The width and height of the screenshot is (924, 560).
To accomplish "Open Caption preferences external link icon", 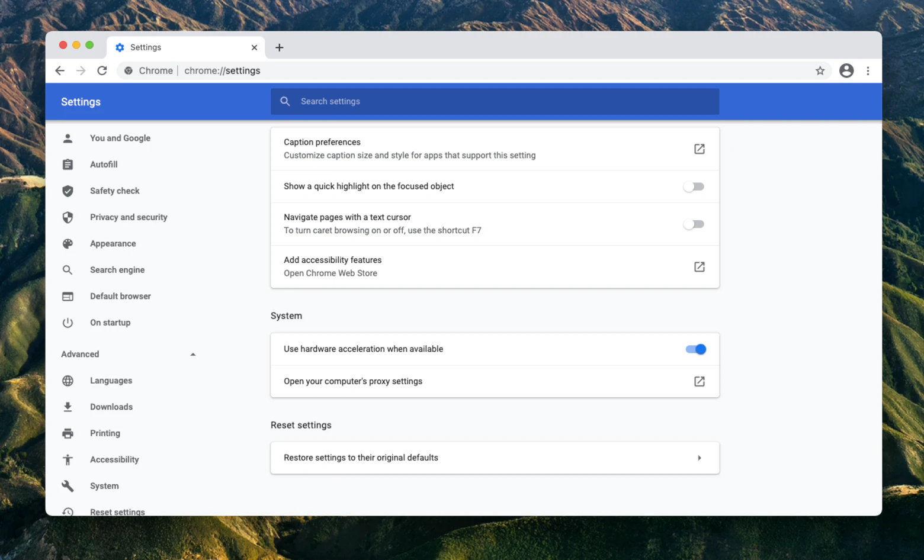I will pos(699,149).
